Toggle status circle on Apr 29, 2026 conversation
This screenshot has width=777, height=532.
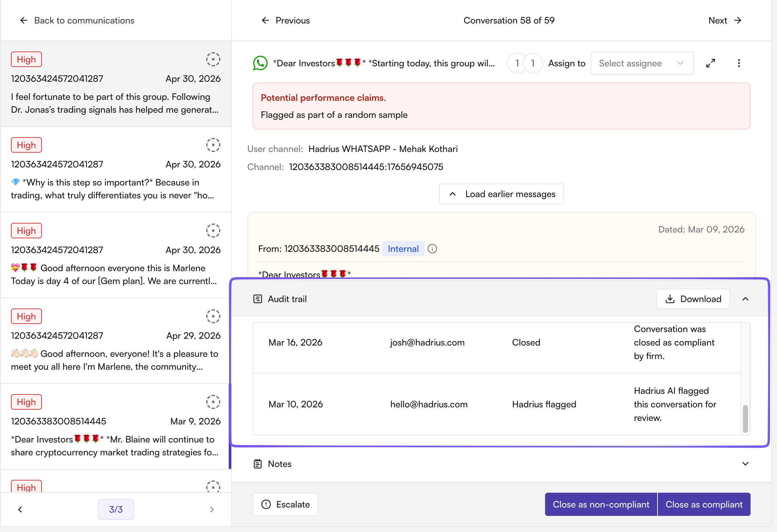213,316
